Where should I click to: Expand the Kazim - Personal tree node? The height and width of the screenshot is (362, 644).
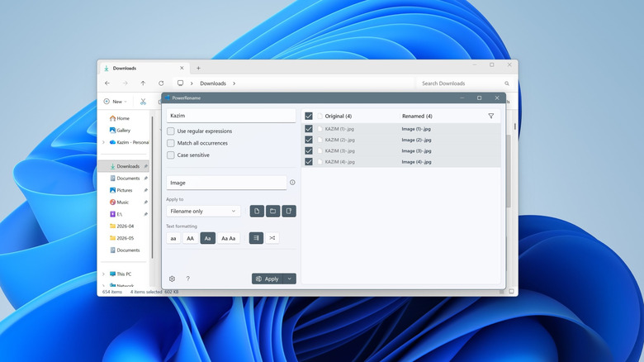pos(103,142)
